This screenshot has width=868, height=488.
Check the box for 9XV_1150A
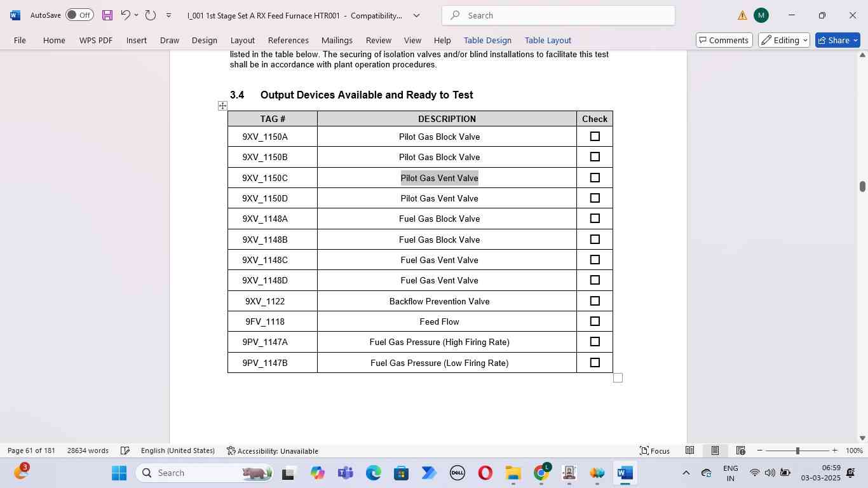pyautogui.click(x=595, y=136)
